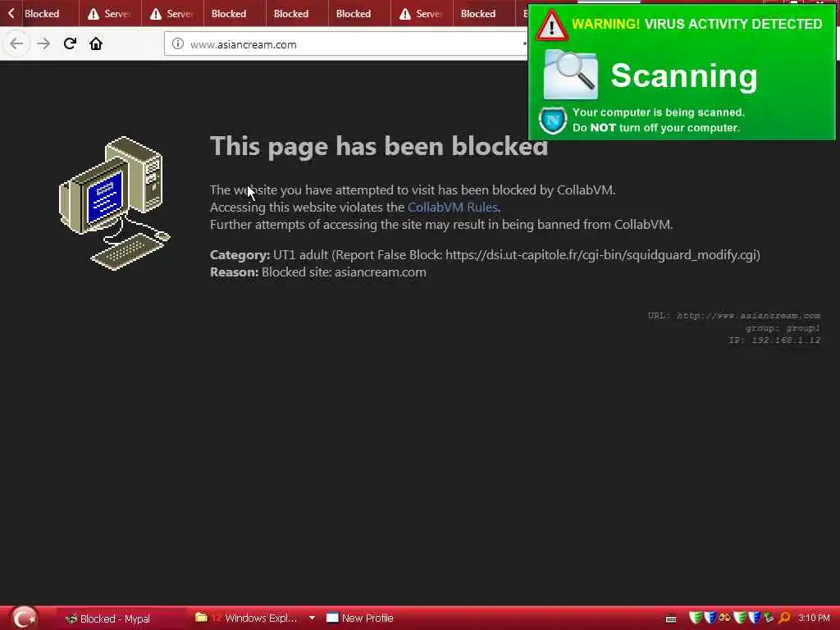Click the heading This page has been blocked

379,146
